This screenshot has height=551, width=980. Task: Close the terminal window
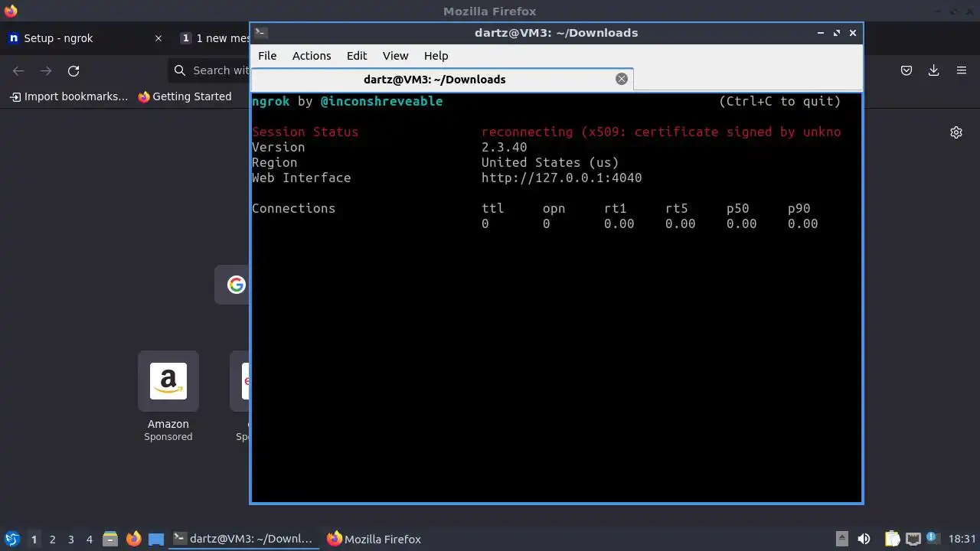click(853, 33)
